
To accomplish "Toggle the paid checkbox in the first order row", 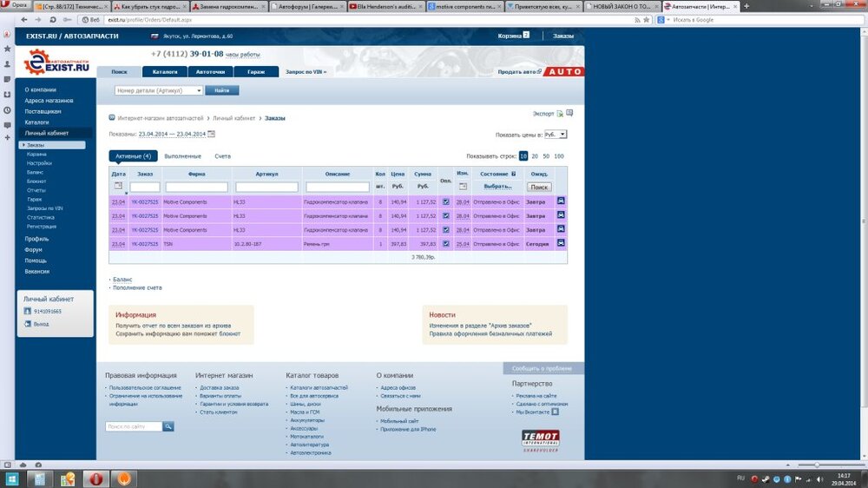I will coord(446,201).
